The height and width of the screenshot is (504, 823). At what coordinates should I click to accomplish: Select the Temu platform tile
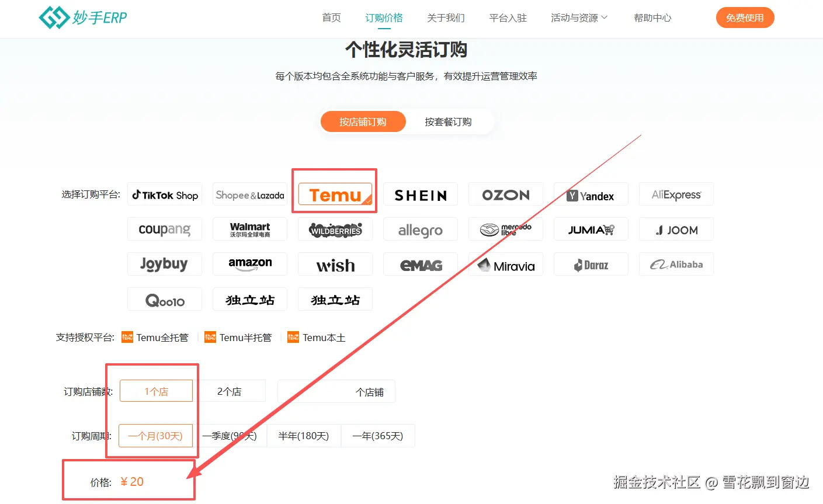335,194
